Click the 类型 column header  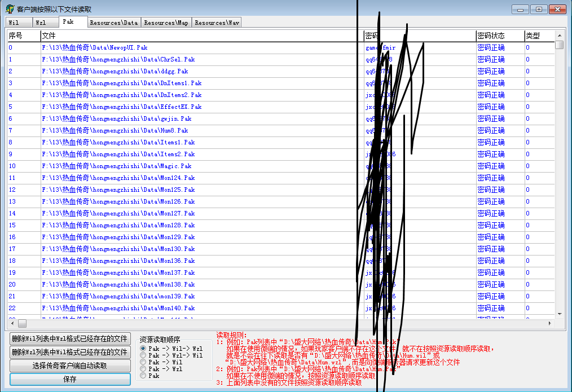[x=539, y=36]
